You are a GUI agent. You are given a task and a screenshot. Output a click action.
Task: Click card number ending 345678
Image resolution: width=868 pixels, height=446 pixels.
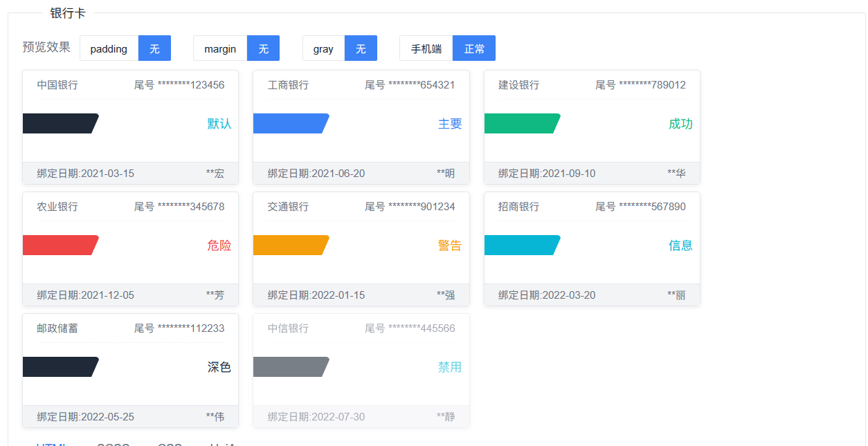click(x=179, y=207)
